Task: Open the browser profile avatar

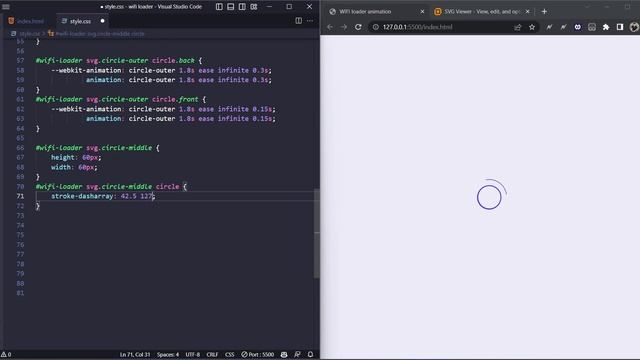Action: 634,27
